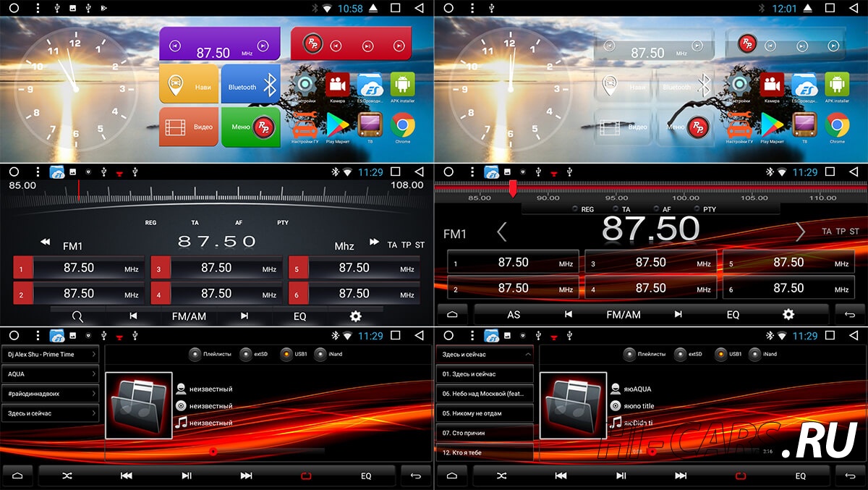Select extSD source in left music player
The height and width of the screenshot is (490, 868).
[x=254, y=354]
